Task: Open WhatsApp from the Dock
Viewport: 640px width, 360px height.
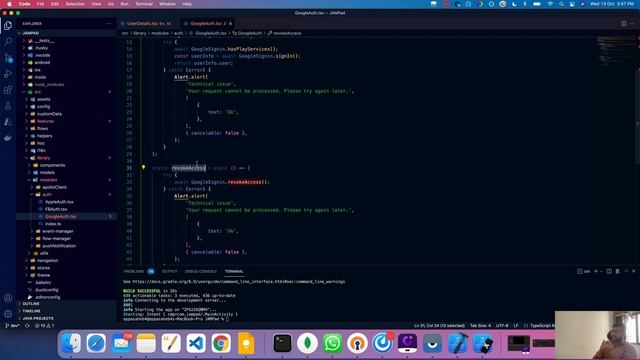Action: pyautogui.click(x=332, y=343)
